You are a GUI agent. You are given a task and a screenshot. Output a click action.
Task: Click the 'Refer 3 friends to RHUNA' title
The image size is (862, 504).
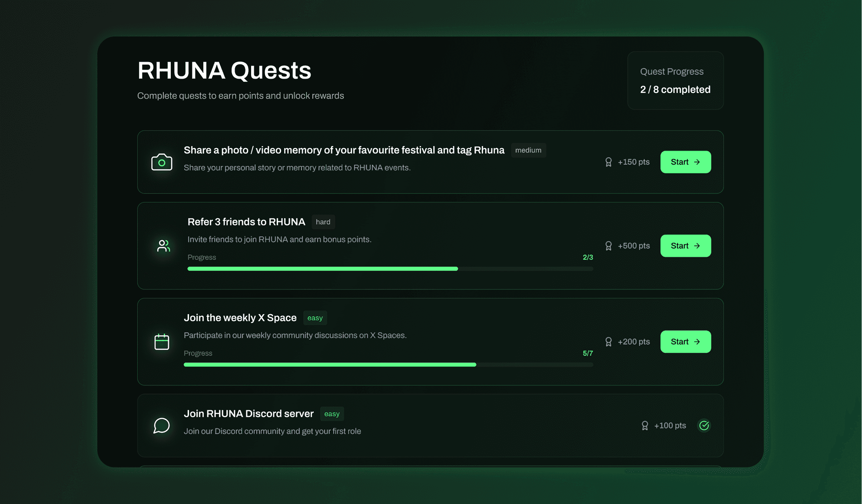point(246,222)
